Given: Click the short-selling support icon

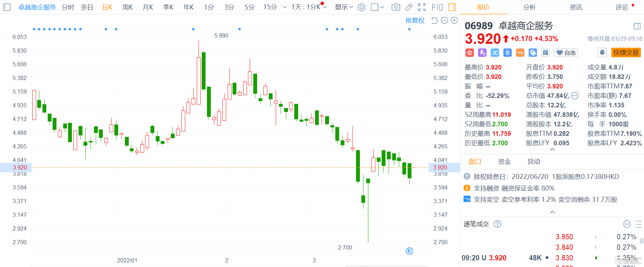Looking at the screenshot, I should click(467, 199).
